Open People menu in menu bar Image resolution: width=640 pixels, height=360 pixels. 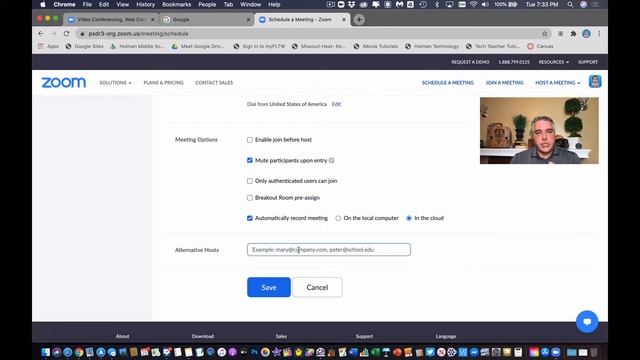(207, 4)
